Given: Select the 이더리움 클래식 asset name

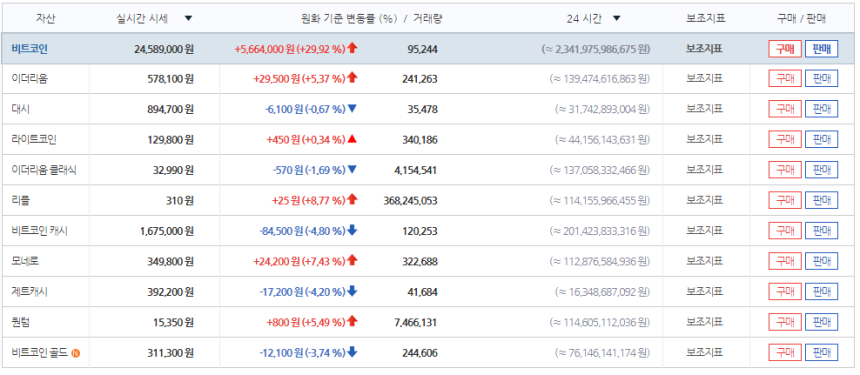Looking at the screenshot, I should pos(44,170).
